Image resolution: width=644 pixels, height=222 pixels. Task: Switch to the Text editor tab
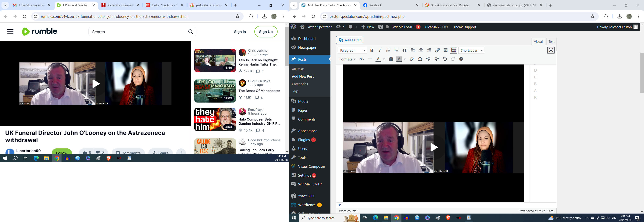[x=551, y=42]
